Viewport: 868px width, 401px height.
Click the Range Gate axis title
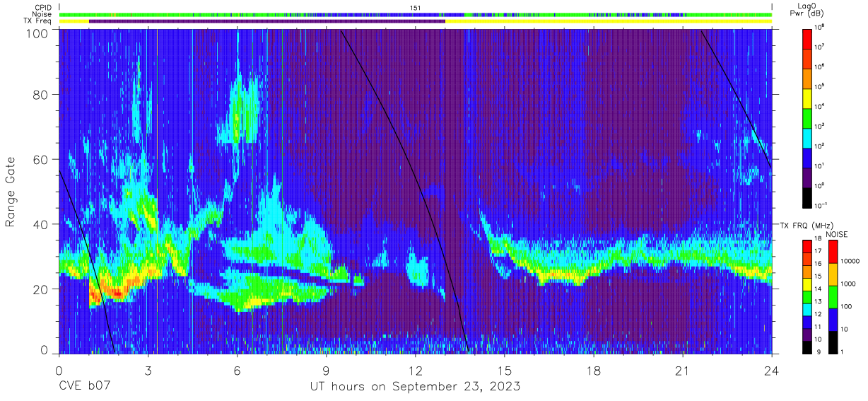pos(11,192)
